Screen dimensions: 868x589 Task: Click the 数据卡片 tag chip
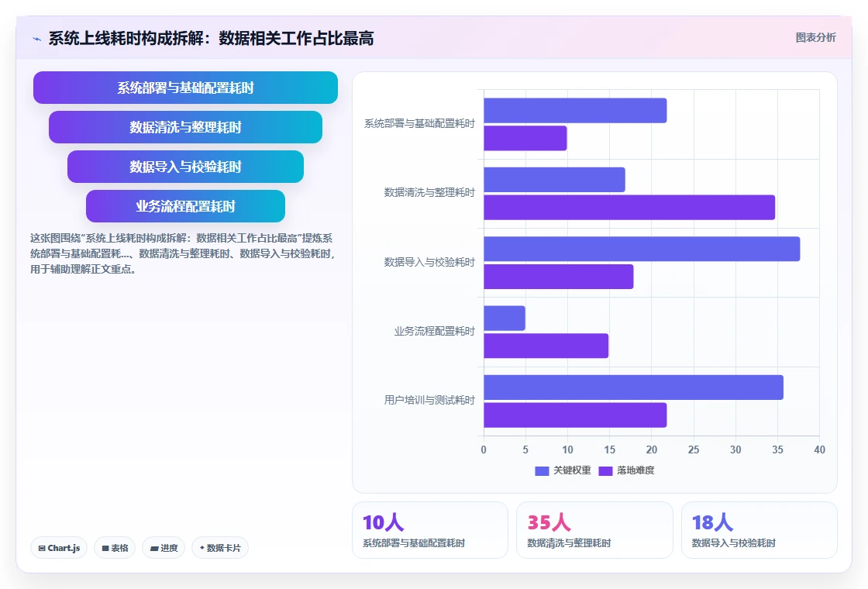click(x=220, y=548)
